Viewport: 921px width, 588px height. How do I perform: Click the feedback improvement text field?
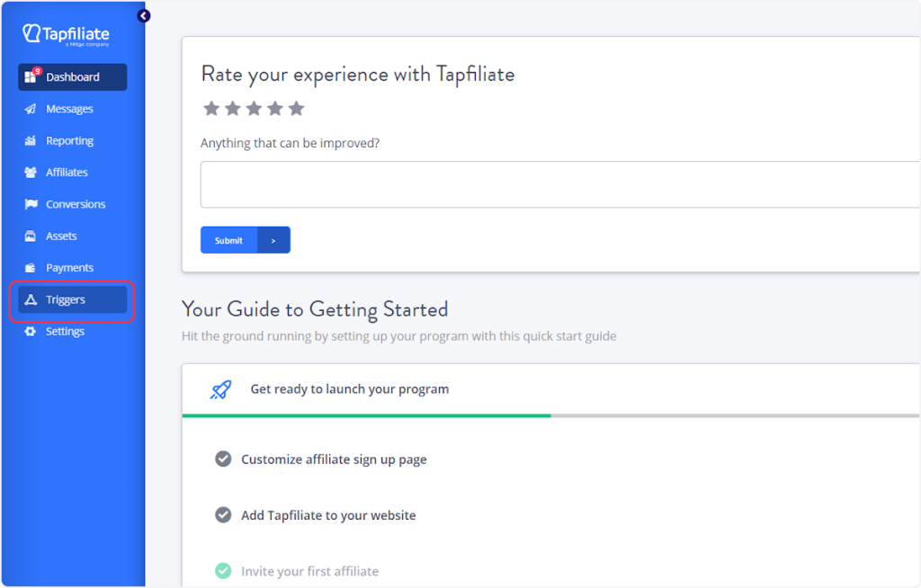click(559, 185)
